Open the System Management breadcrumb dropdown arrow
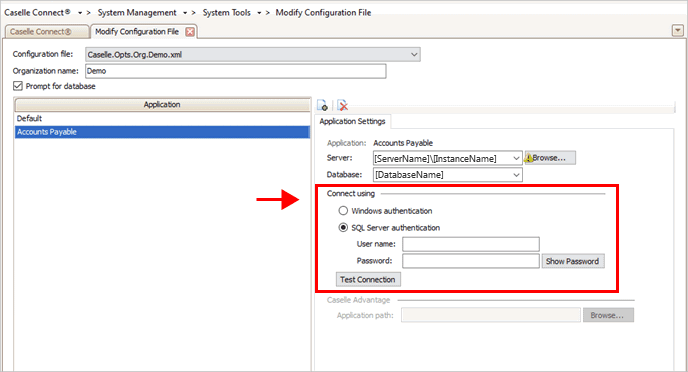688x372 pixels. (x=185, y=13)
